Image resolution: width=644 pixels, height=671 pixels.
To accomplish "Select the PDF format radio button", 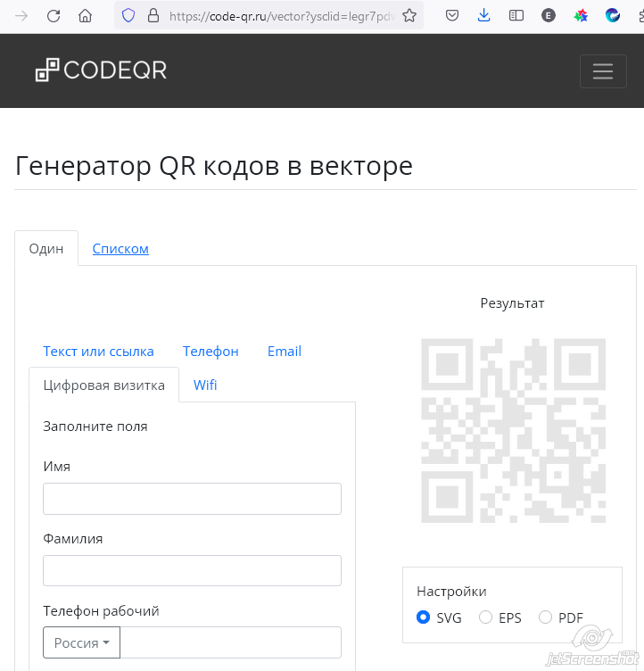I will tap(545, 617).
